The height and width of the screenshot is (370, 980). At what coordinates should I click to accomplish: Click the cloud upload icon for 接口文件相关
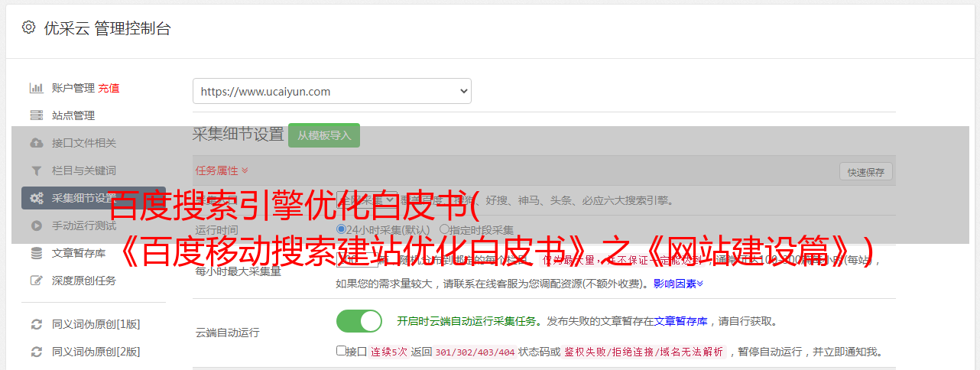click(36, 143)
